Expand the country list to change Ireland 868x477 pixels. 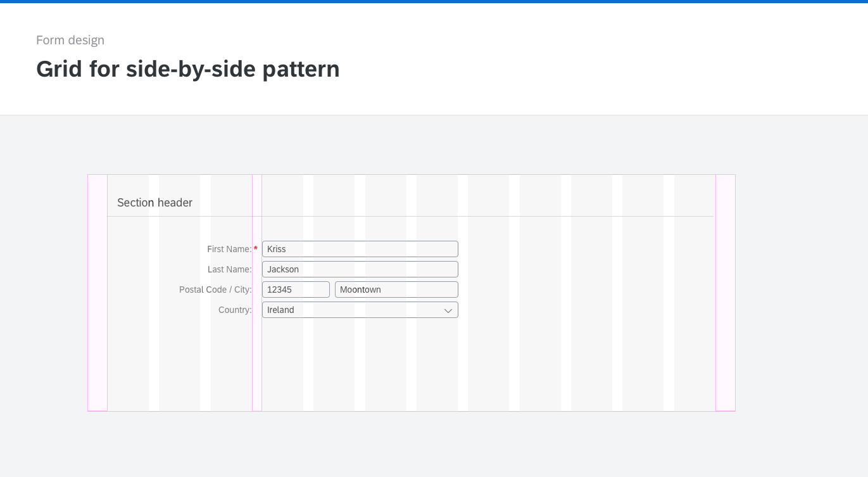pyautogui.click(x=360, y=310)
